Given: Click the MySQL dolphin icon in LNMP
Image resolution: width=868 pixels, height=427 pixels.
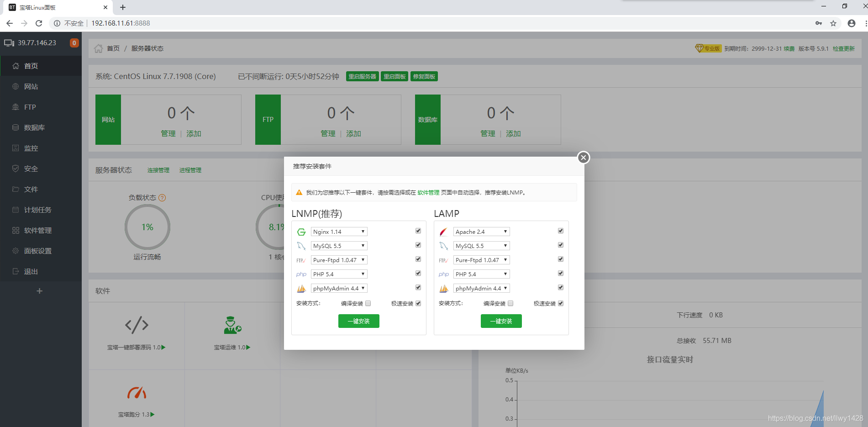Looking at the screenshot, I should point(301,246).
